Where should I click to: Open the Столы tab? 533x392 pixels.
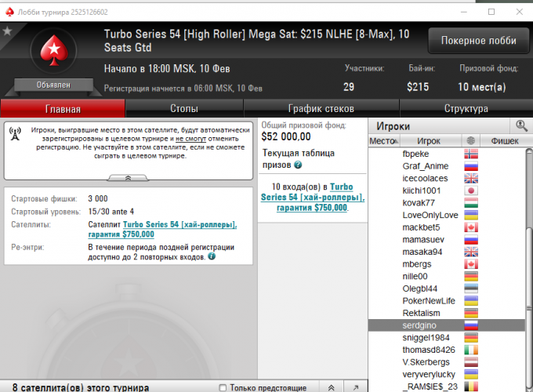pyautogui.click(x=184, y=108)
